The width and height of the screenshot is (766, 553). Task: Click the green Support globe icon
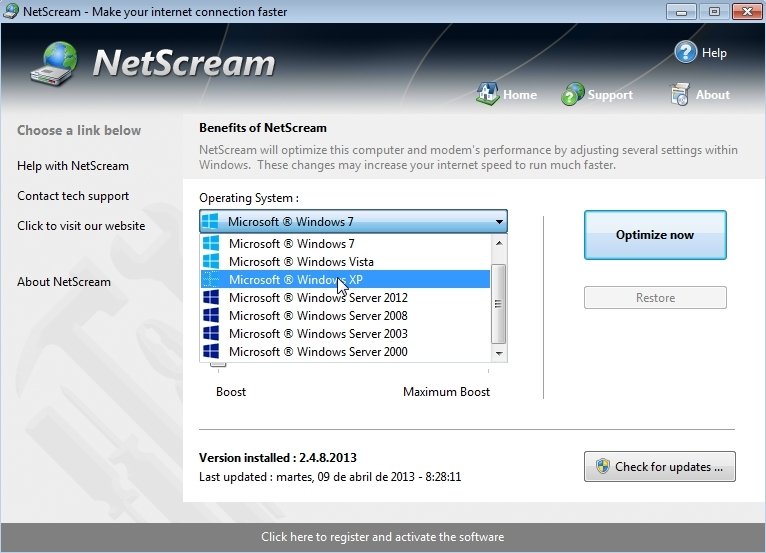click(573, 94)
